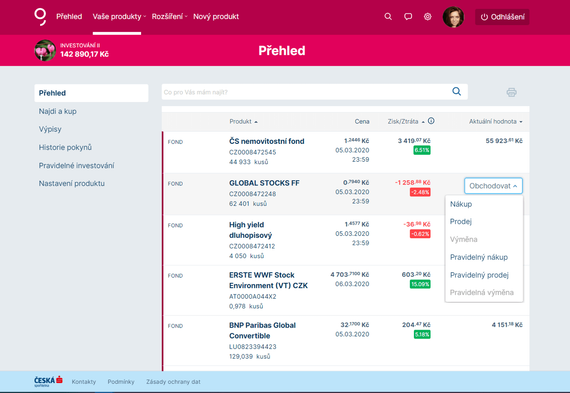Click the 62 401 kusů quantity
The width and height of the screenshot is (570, 393).
[x=248, y=204]
